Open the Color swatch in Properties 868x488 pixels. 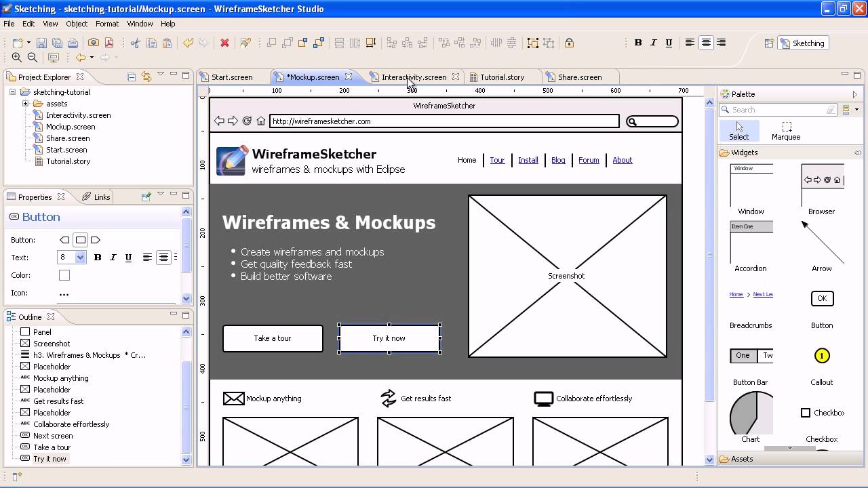(x=64, y=275)
